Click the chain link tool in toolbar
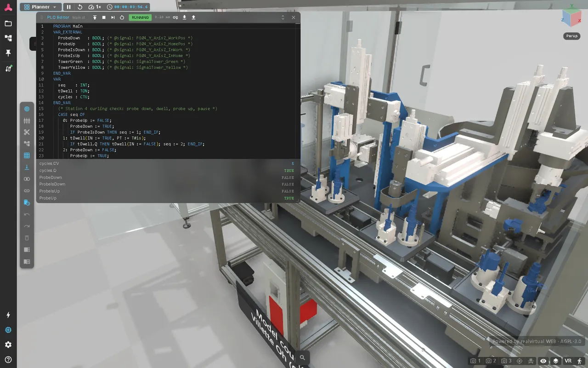This screenshot has height=368, width=588. 27,190
